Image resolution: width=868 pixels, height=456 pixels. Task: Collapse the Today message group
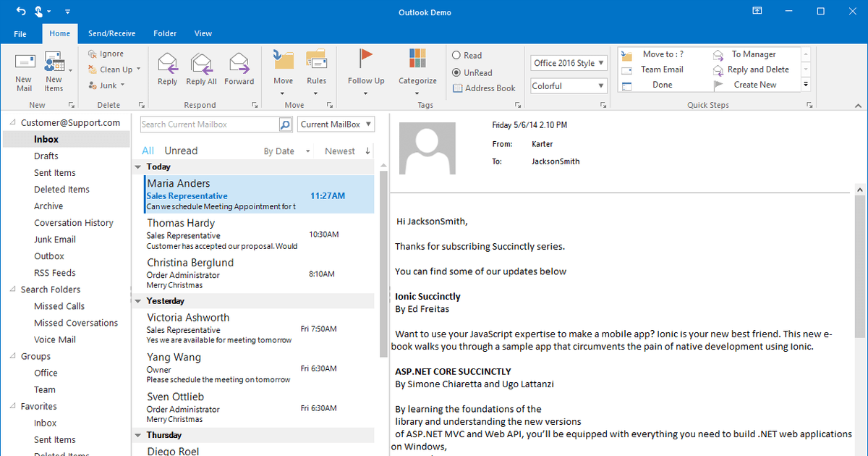click(x=138, y=166)
